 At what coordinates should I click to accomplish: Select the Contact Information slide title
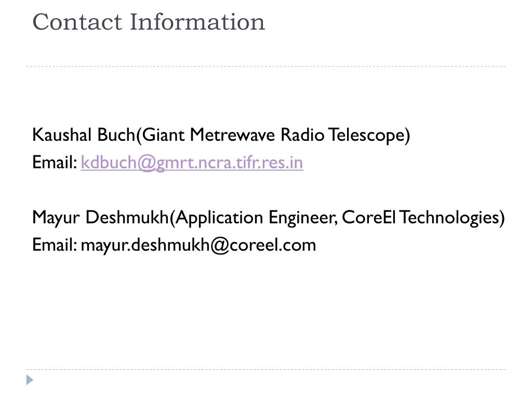click(149, 22)
